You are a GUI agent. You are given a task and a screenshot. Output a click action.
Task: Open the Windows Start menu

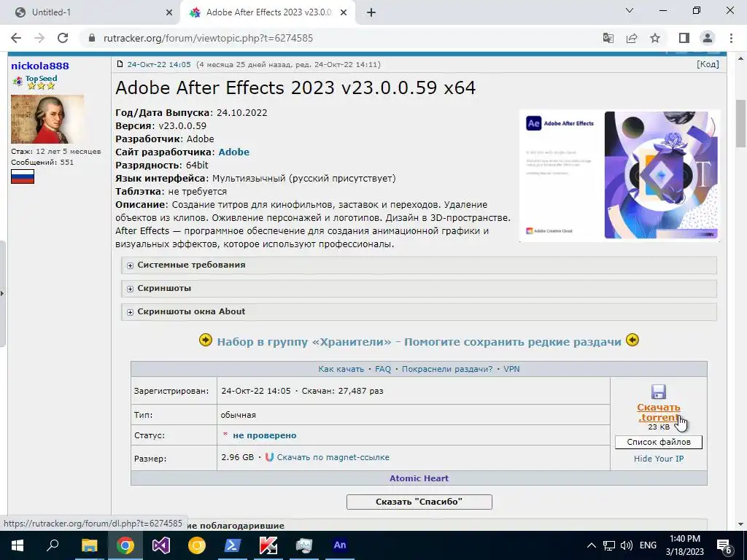18,545
